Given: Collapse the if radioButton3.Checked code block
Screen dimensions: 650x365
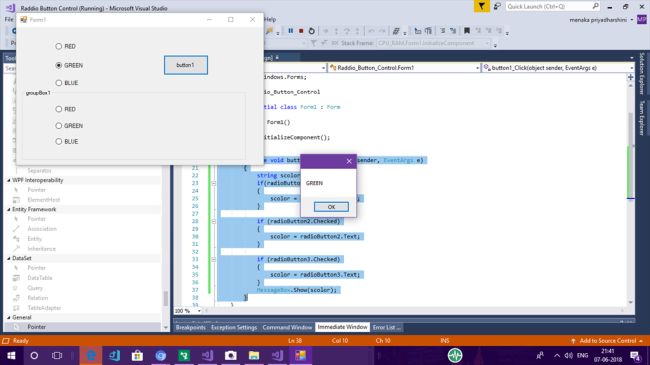Looking at the screenshot, I should click(214, 260).
